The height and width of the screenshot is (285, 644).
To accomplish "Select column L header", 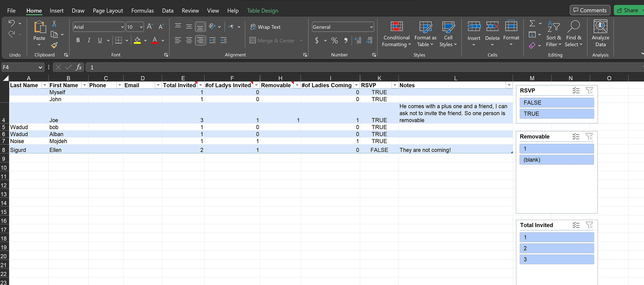I will pos(456,78).
